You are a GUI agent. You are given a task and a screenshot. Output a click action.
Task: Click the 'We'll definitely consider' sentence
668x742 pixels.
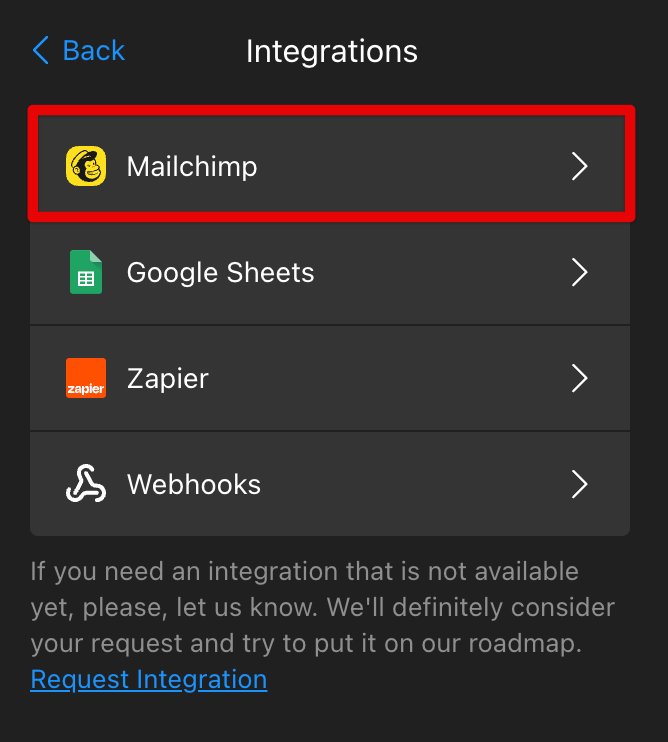point(323,625)
